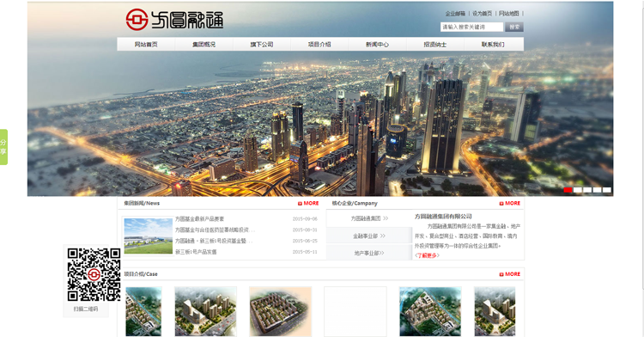The width and height of the screenshot is (644, 337).
Task: Click the 扫描二维码 caption below QR code
Action: 86,309
